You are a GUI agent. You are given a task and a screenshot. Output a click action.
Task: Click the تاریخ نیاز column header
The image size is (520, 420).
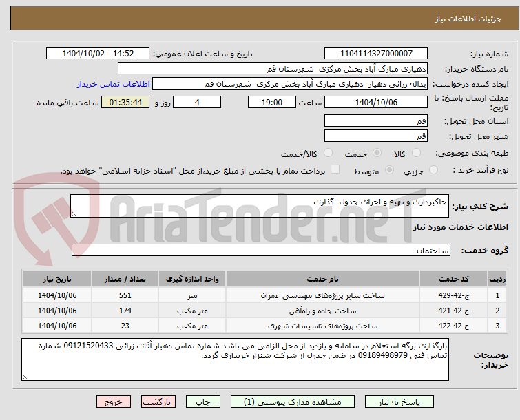click(57, 279)
